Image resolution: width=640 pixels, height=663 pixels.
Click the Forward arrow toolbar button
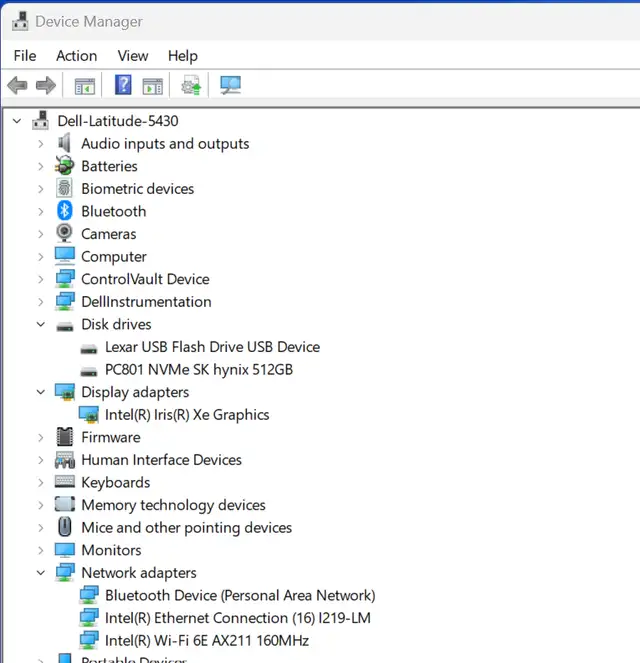pyautogui.click(x=46, y=86)
